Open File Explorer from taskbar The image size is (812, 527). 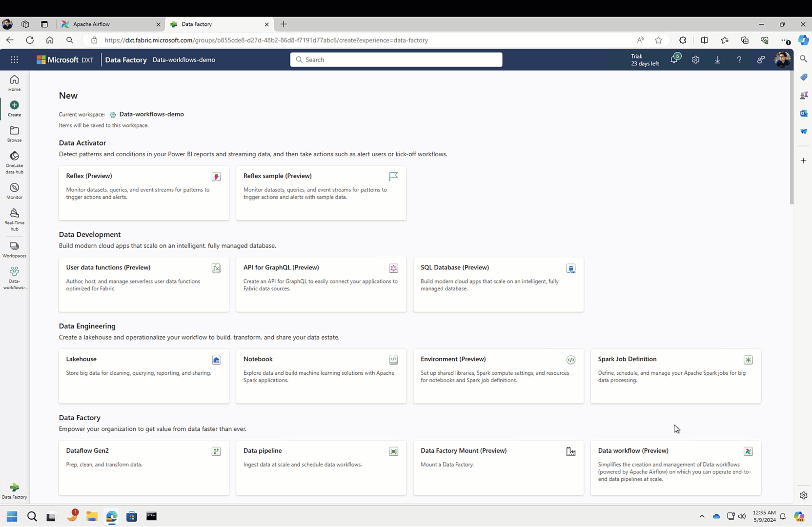[92, 516]
